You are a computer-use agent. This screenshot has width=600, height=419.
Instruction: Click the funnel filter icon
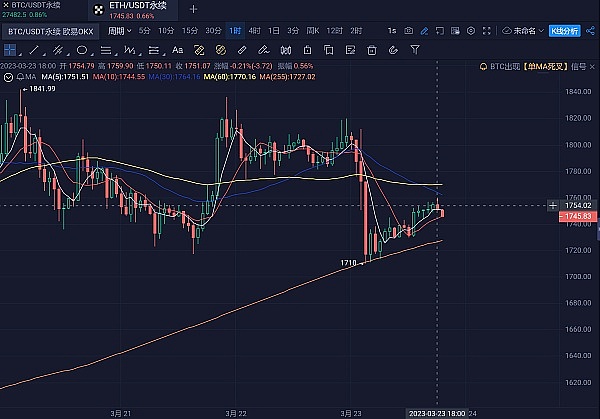point(415,50)
